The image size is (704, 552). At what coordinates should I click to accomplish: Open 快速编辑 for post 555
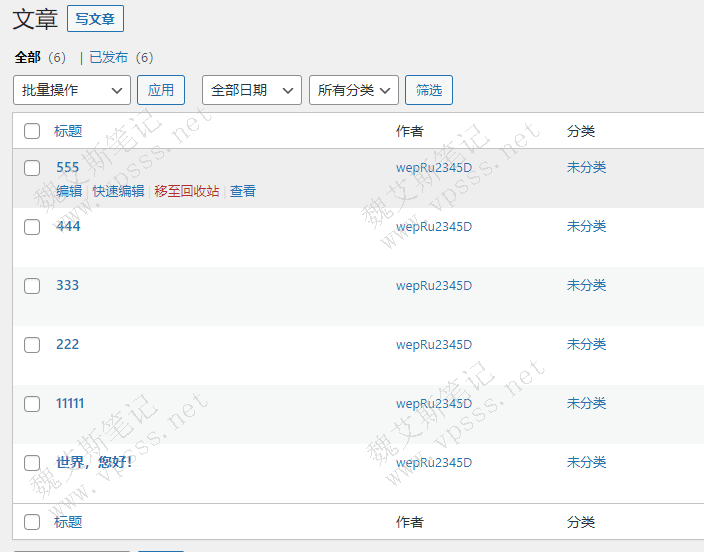coord(118,191)
